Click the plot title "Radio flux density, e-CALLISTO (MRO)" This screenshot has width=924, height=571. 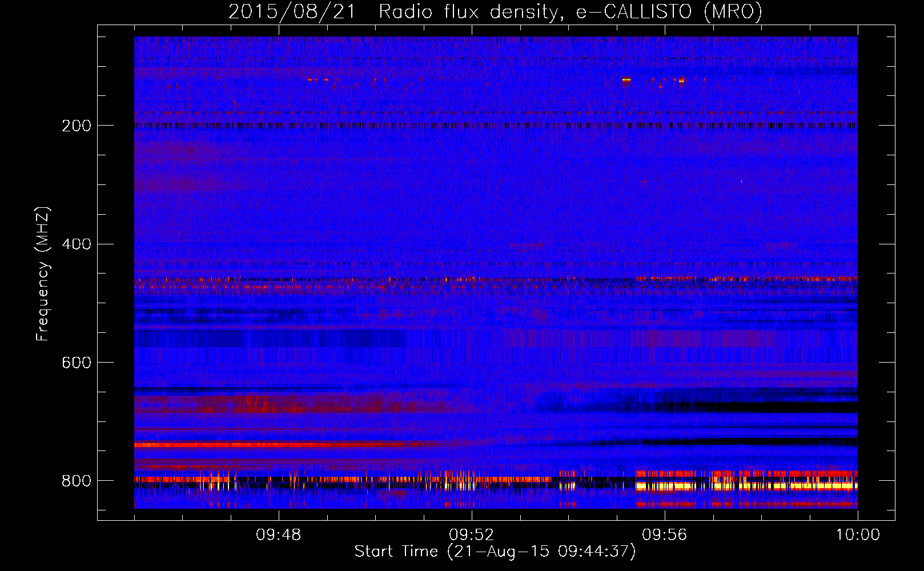(571, 12)
